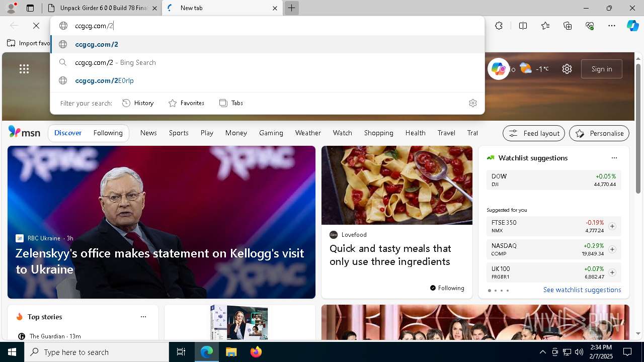
Task: Open Watchlist suggestions more options
Action: (614, 158)
